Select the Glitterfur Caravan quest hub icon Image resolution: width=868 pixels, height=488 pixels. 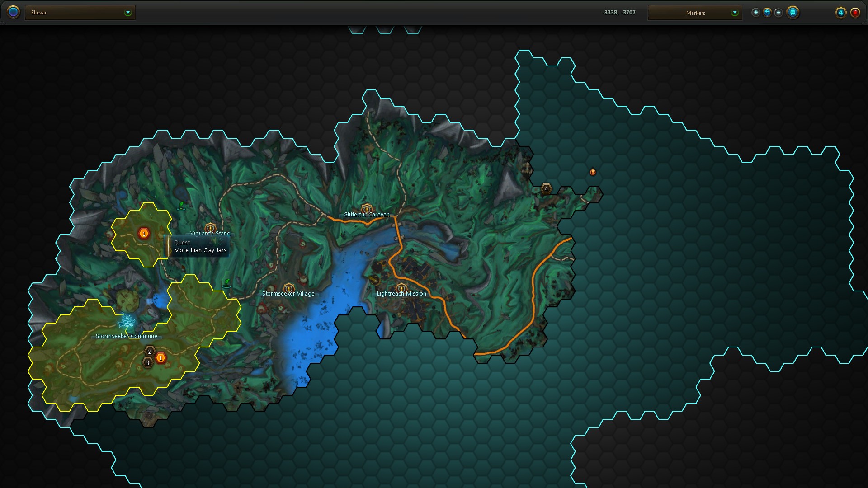(367, 209)
